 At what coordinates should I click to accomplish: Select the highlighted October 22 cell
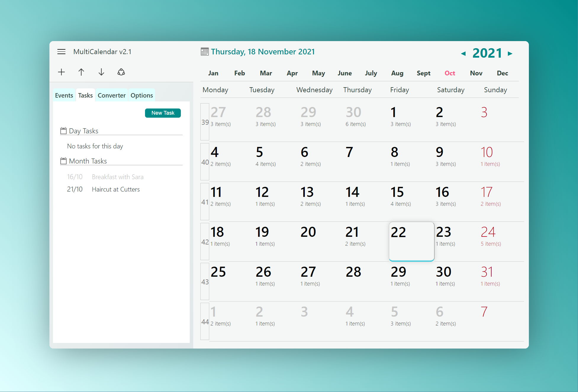pyautogui.click(x=412, y=242)
